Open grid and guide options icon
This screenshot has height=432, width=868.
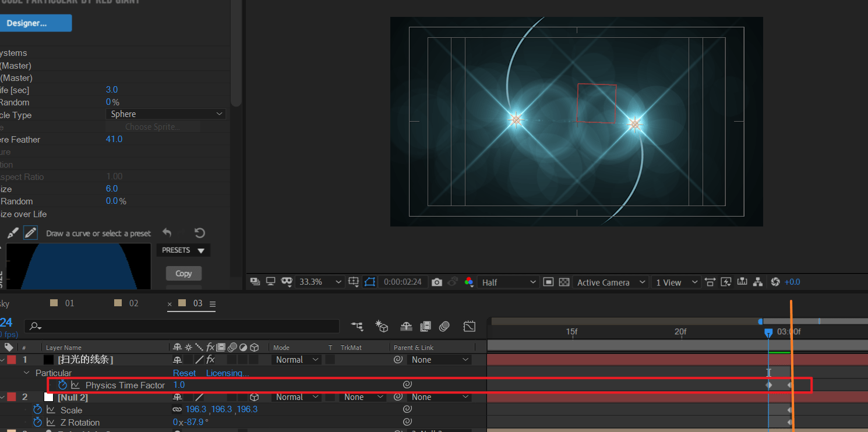[x=354, y=282]
